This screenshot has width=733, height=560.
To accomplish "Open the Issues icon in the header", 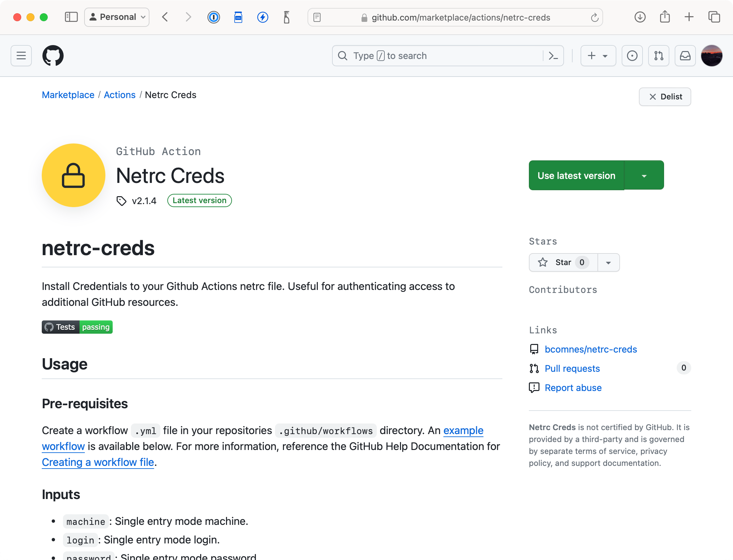I will point(632,56).
